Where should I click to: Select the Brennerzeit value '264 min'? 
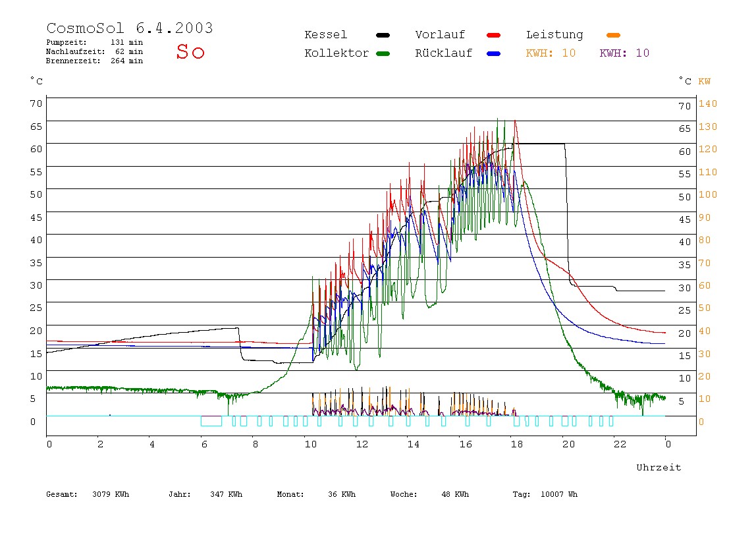tap(127, 61)
